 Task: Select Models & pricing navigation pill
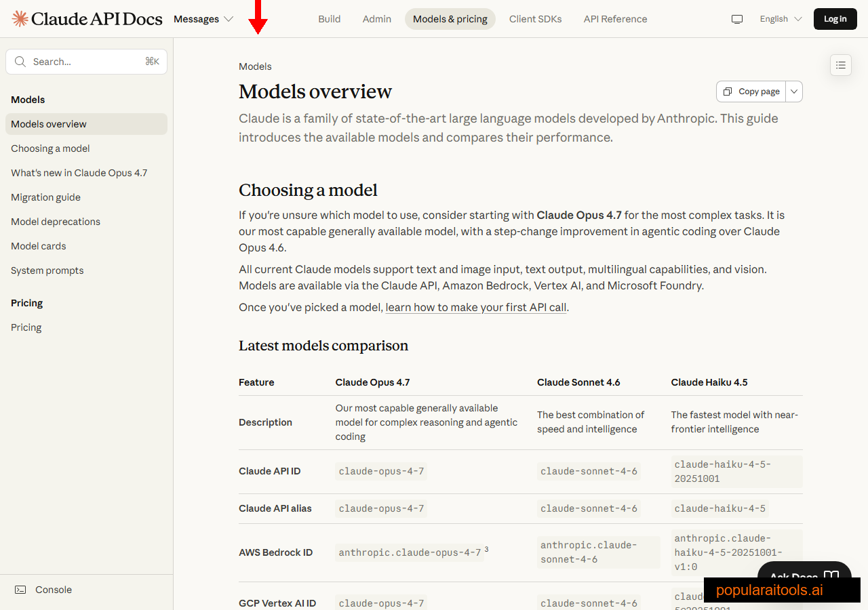coord(450,19)
